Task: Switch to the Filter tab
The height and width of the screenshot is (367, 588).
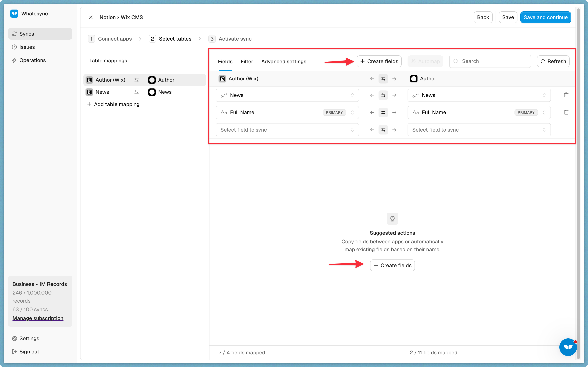Action: click(x=247, y=62)
